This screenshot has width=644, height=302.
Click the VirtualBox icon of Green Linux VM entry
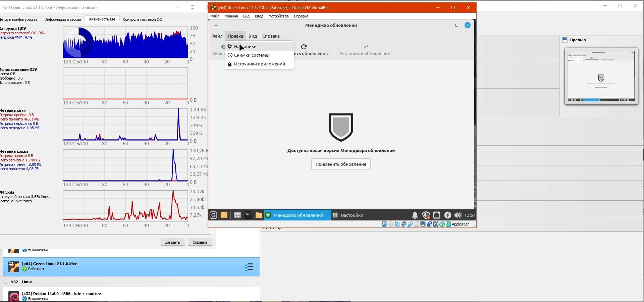pos(14,267)
